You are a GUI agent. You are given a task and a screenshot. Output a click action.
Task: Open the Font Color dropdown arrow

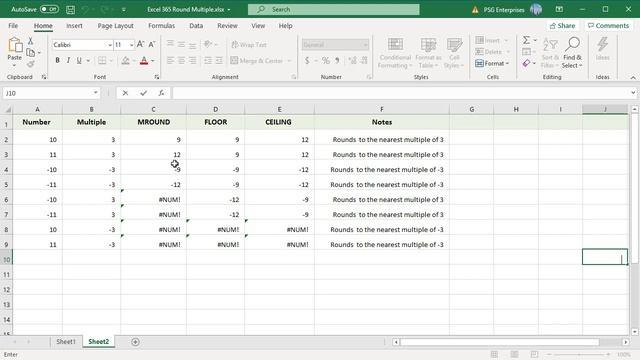[153, 61]
